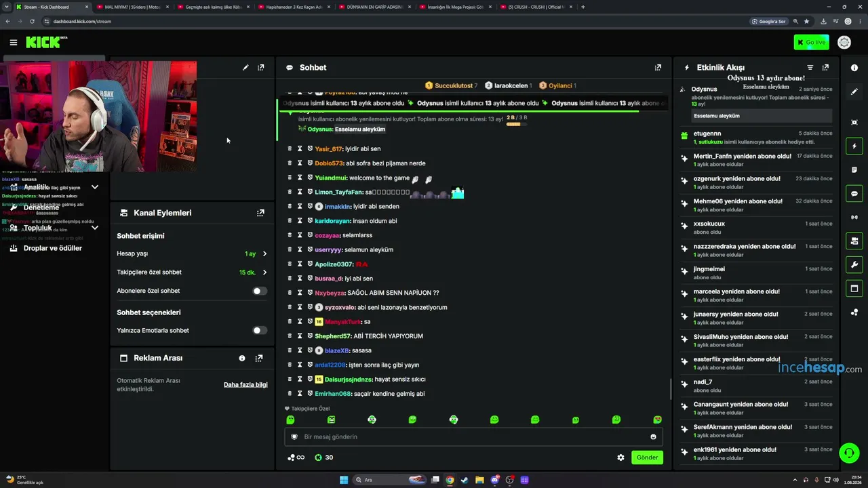This screenshot has height=488, width=868.
Task: Click the edit pencil above the stream preview
Action: click(245, 68)
